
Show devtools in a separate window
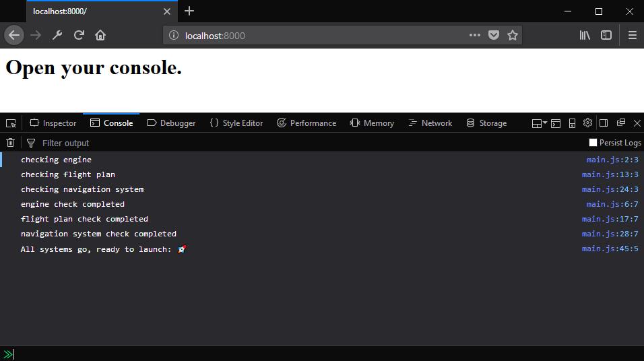pos(621,123)
